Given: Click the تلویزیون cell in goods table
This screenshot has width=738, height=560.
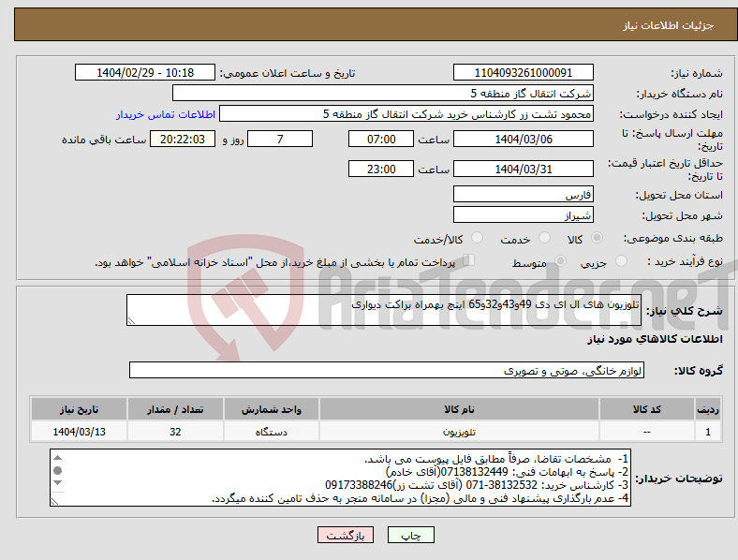Looking at the screenshot, I should coord(459,432).
